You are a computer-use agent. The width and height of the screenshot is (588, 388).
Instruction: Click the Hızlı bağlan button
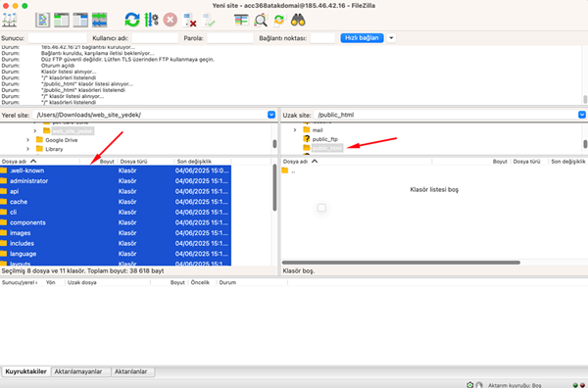tap(362, 38)
